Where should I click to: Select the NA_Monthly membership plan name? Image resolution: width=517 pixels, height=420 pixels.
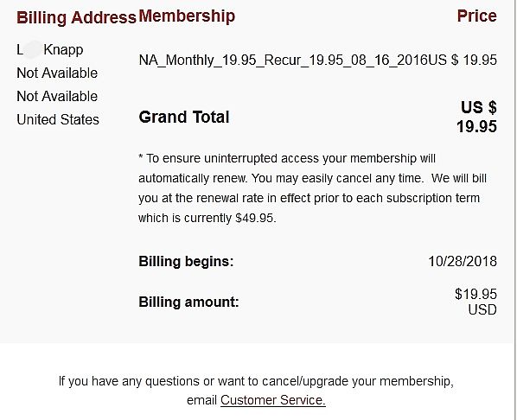point(284,60)
